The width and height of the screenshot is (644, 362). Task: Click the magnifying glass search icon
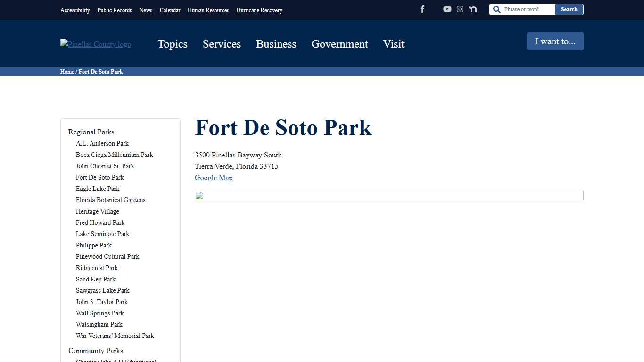[496, 9]
